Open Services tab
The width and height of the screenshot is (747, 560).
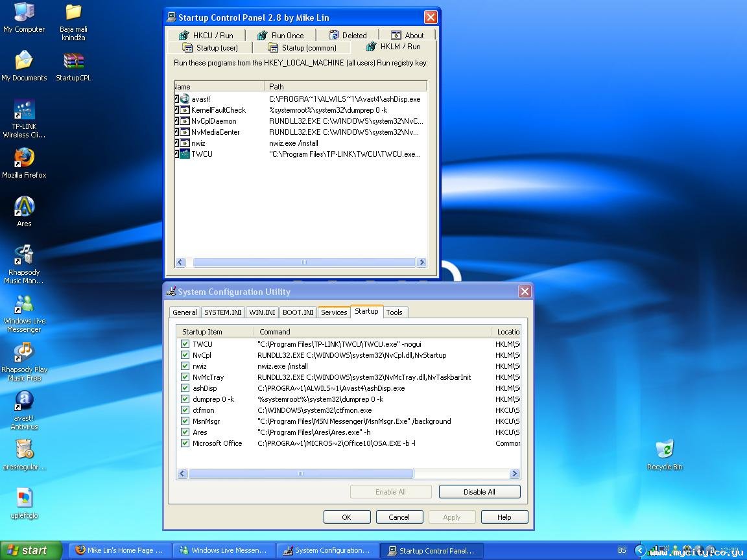coord(334,312)
